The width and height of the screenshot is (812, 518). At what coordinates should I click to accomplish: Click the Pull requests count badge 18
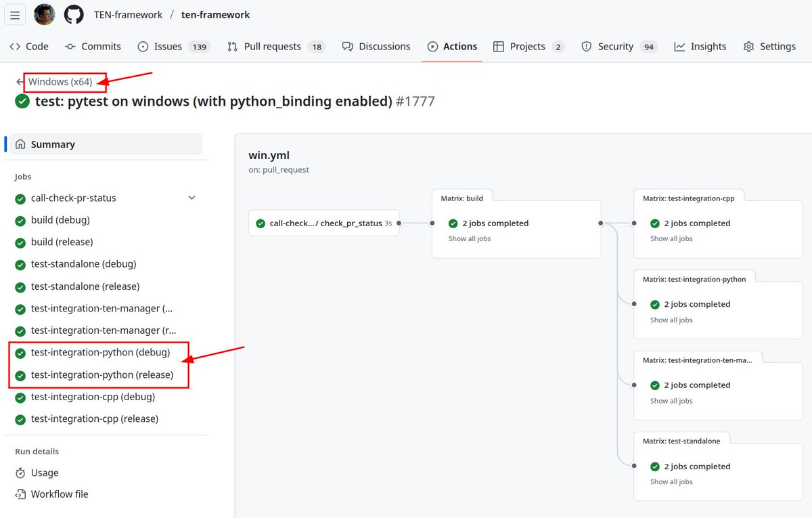316,47
